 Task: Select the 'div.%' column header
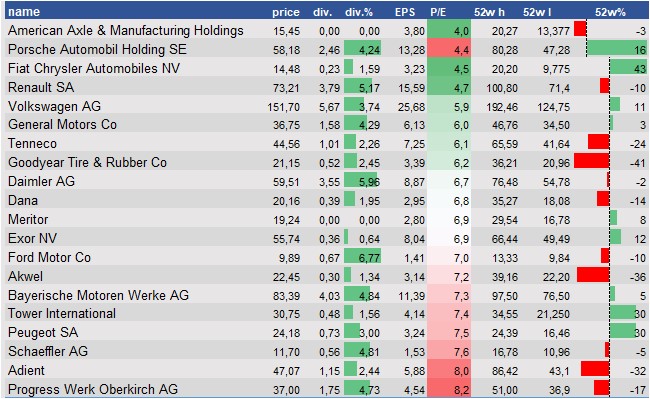tap(359, 12)
